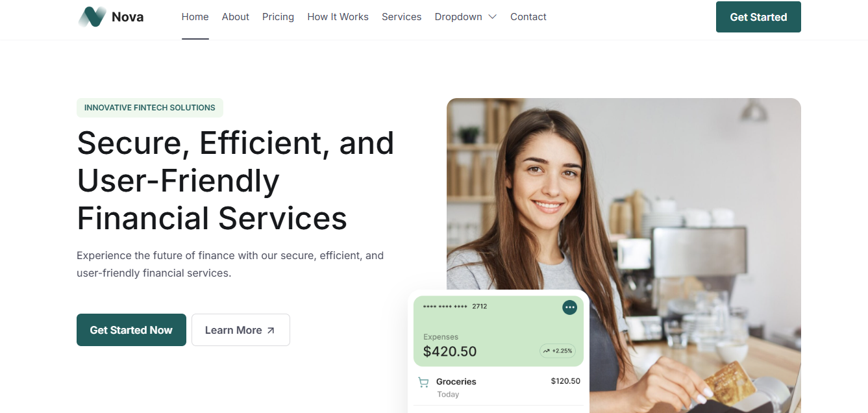Viewport: 868px width, 413px height.
Task: Visit the Contact page link
Action: [x=528, y=17]
